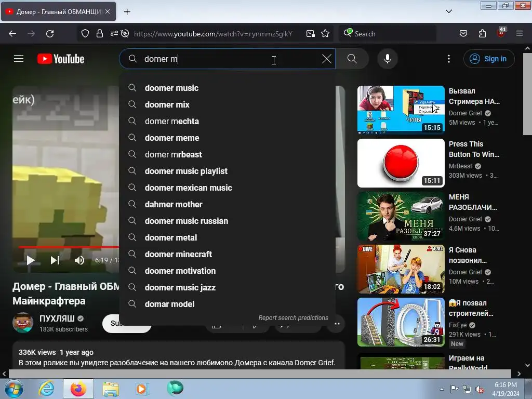Open the MrBeast channel name link
Viewport: 532px width, 399px height.
[460, 166]
